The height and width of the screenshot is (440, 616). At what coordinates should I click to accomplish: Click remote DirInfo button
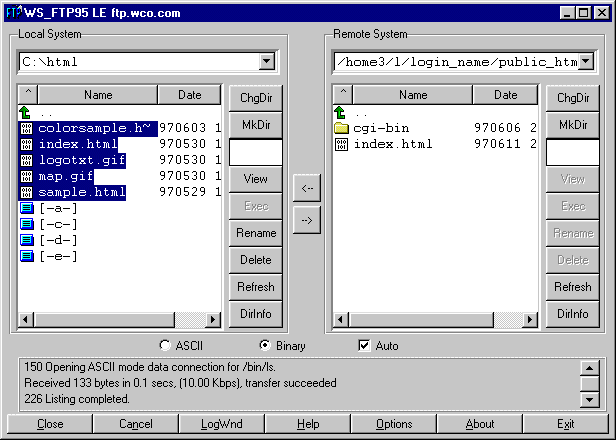573,314
